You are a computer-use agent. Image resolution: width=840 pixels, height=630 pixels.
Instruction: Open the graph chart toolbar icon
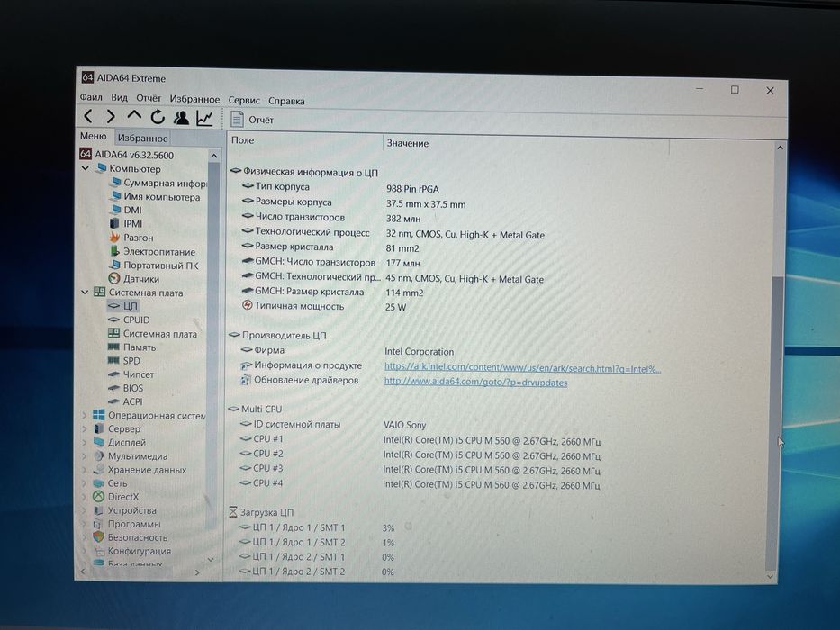pos(204,119)
